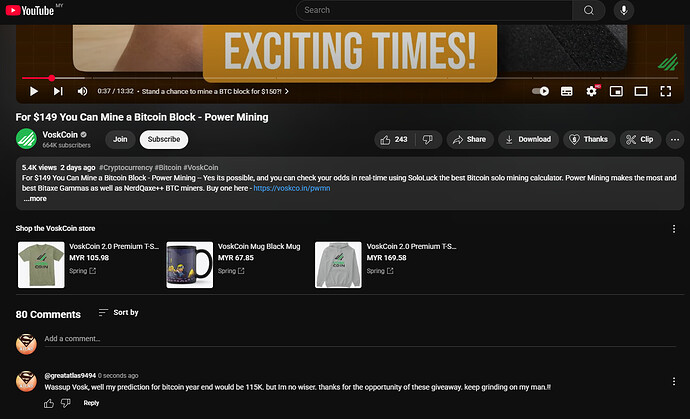The width and height of the screenshot is (690, 419).
Task: Reply to the greatatlas9494 comment
Action: (x=91, y=403)
